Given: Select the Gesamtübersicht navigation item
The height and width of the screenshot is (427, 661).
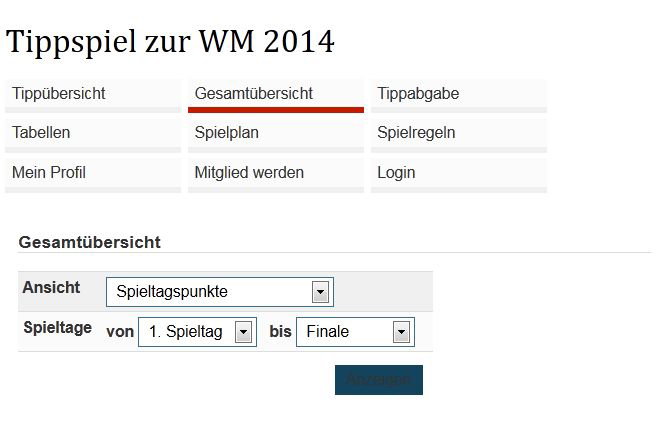Looking at the screenshot, I should [276, 96].
